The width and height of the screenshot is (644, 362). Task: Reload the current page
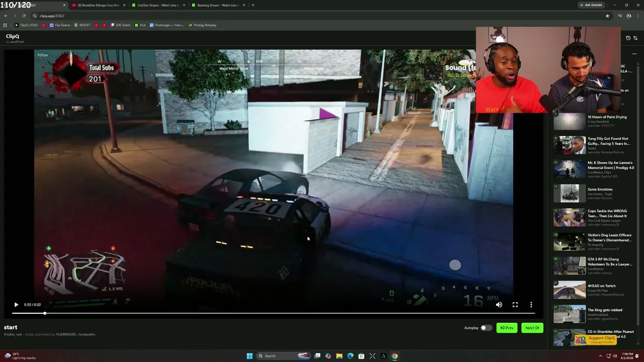(x=24, y=16)
